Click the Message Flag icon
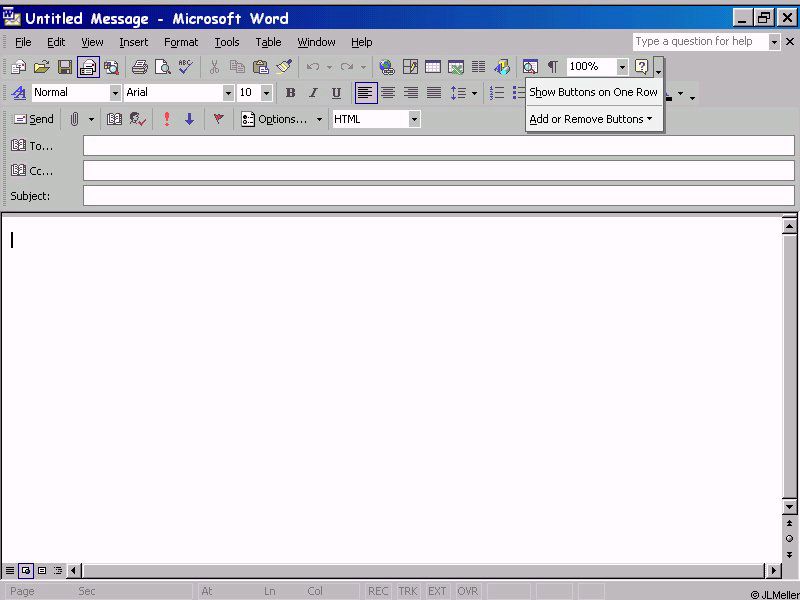Viewport: 800px width, 600px height. coord(218,119)
